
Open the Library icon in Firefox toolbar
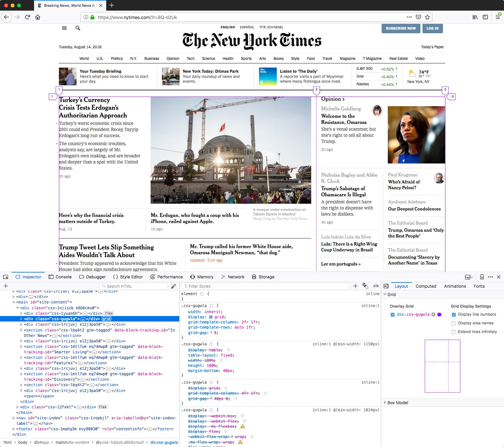[x=475, y=17]
